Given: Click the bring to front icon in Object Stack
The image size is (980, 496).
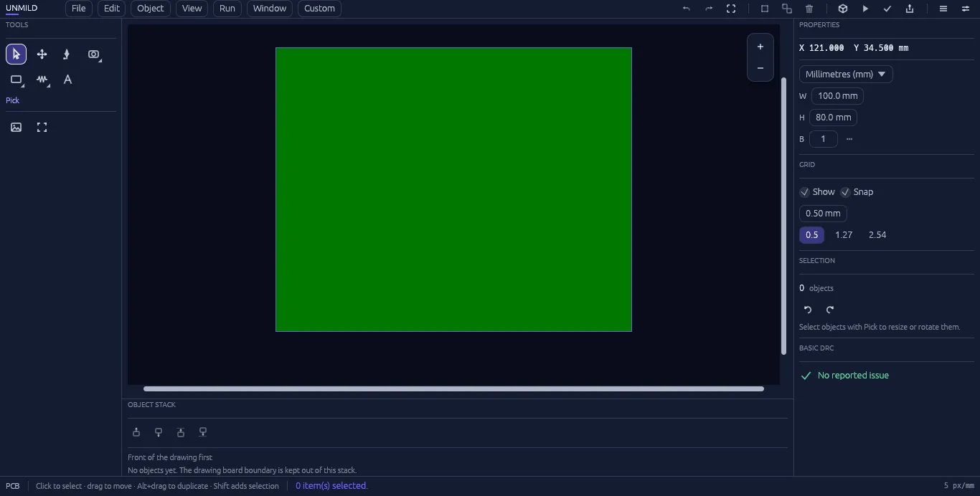Looking at the screenshot, I should [181, 432].
